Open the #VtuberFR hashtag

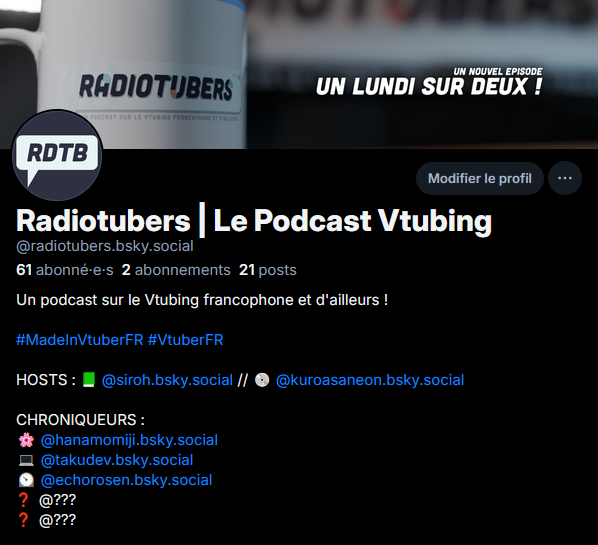pos(185,340)
